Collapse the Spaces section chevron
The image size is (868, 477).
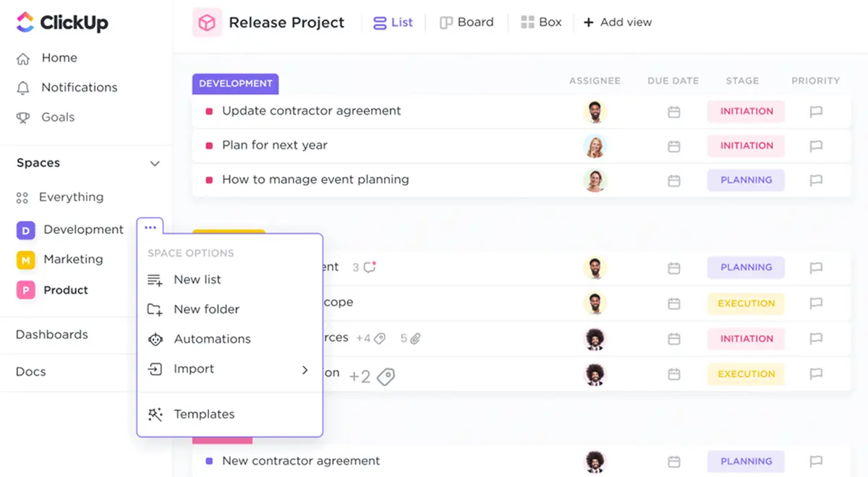(154, 163)
